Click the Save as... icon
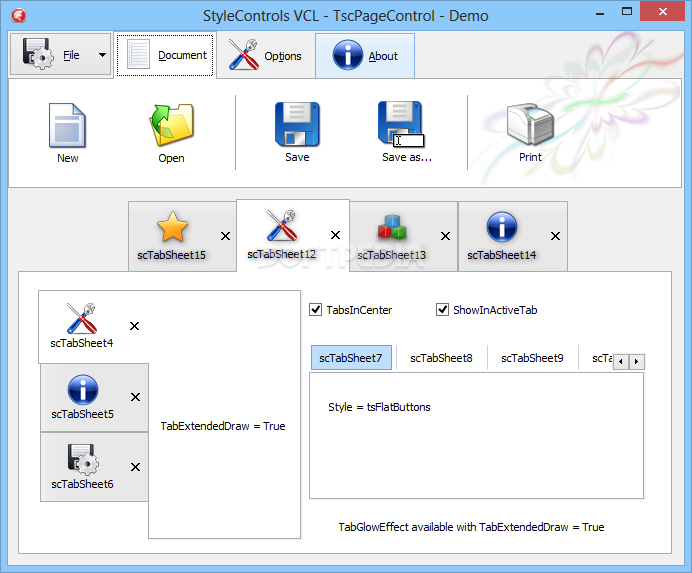The height and width of the screenshot is (573, 692). point(401,124)
